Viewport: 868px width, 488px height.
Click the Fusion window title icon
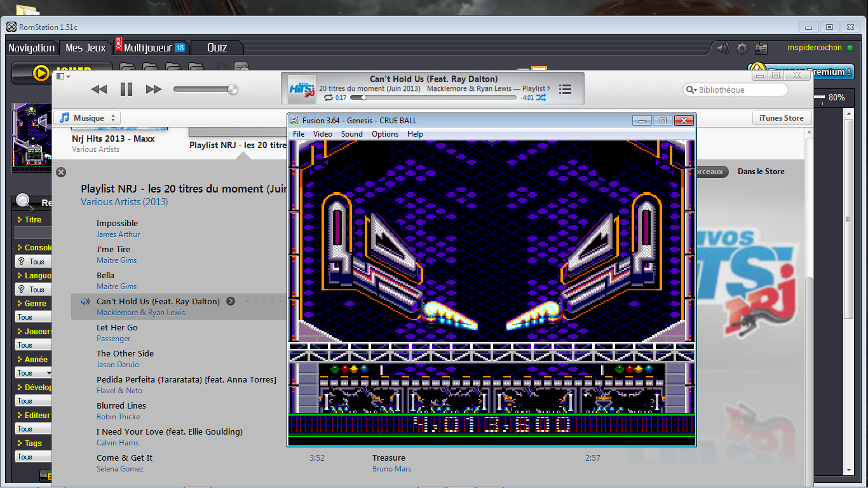pyautogui.click(x=295, y=120)
